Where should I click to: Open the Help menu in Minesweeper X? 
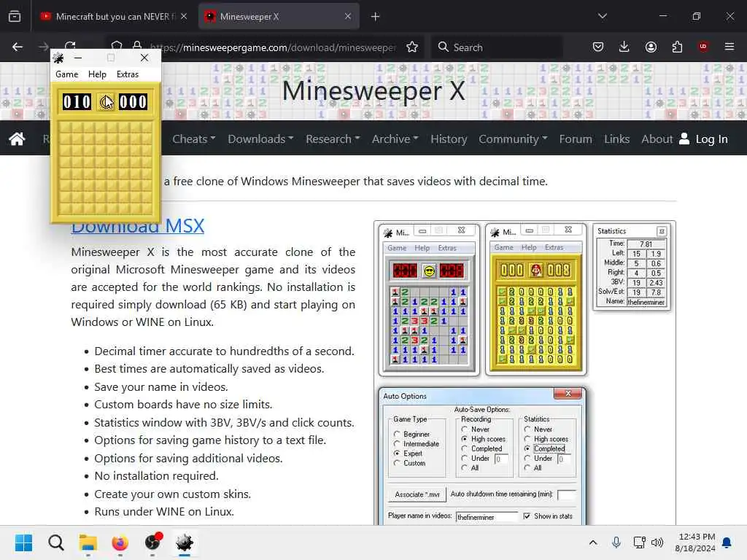pyautogui.click(x=97, y=74)
